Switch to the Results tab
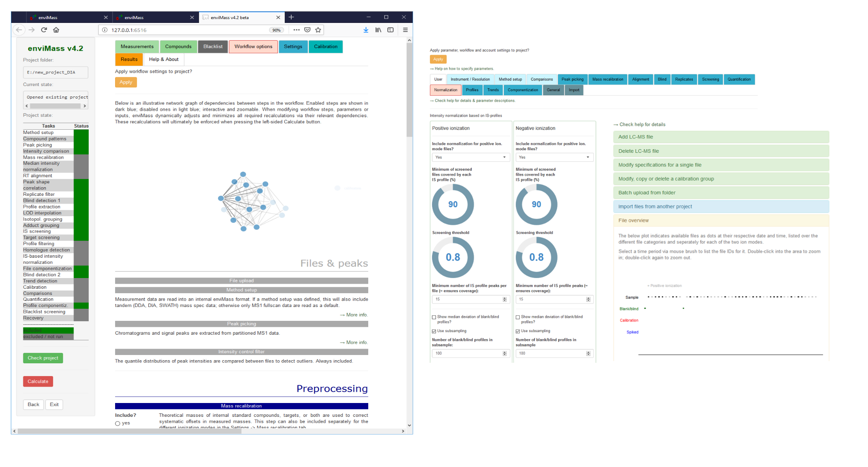The width and height of the screenshot is (868, 467). (x=129, y=60)
